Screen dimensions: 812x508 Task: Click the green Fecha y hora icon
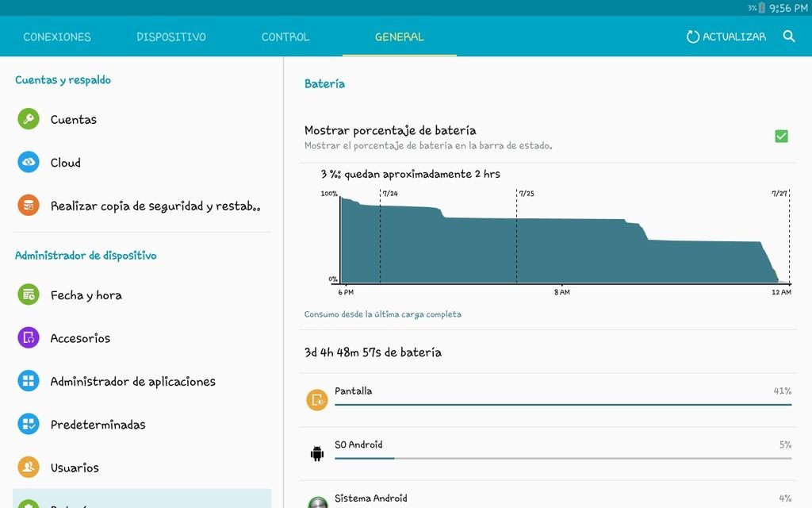click(29, 294)
